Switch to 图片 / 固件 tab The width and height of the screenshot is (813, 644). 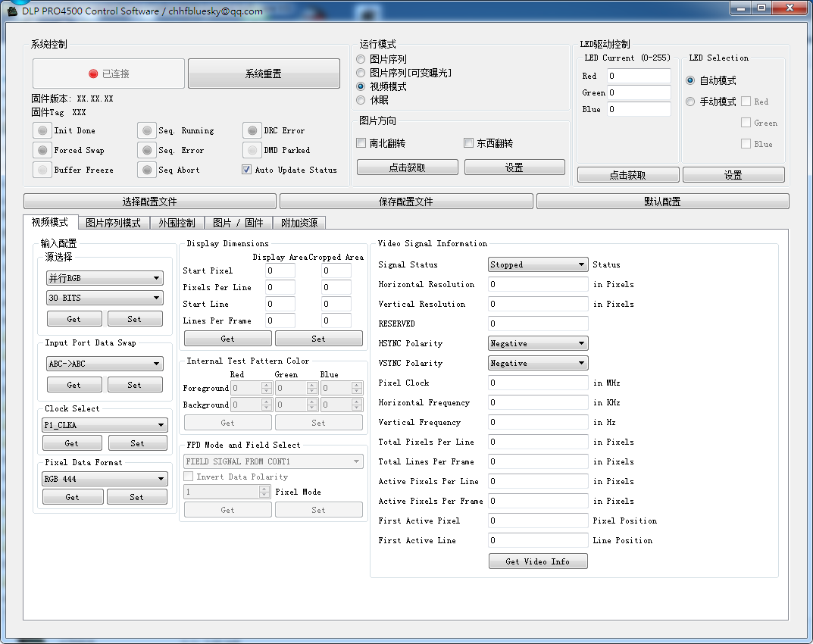239,223
